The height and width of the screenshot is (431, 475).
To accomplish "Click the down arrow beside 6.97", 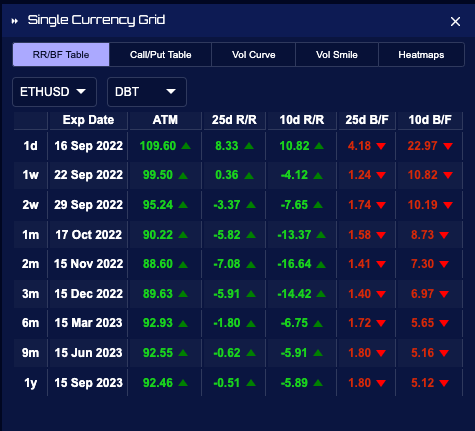I will (444, 294).
